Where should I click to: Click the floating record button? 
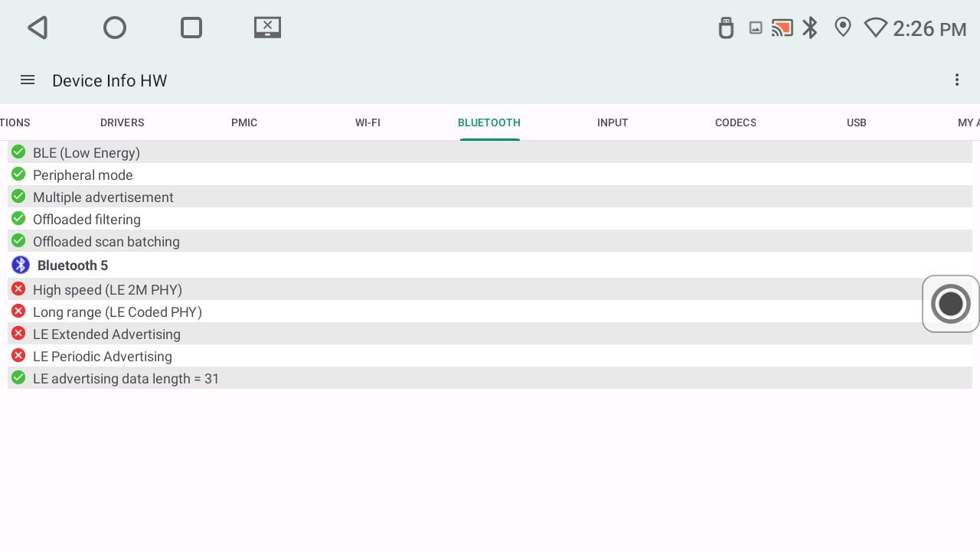pos(950,304)
